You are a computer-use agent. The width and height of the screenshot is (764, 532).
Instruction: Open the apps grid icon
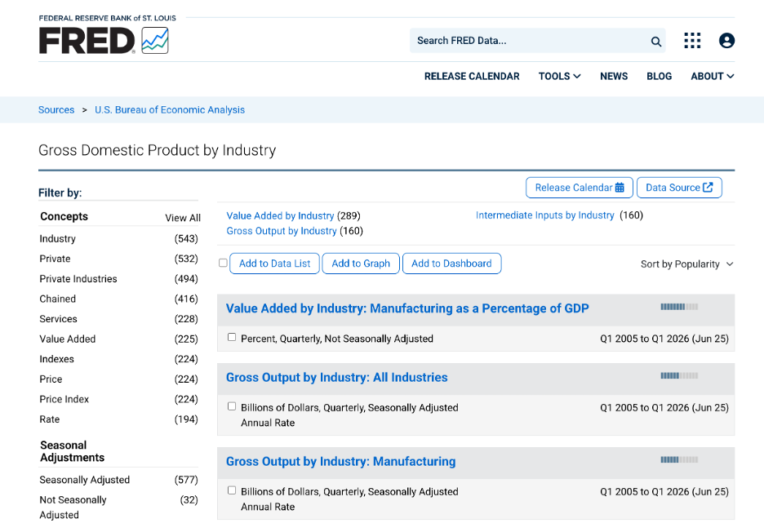click(x=692, y=41)
